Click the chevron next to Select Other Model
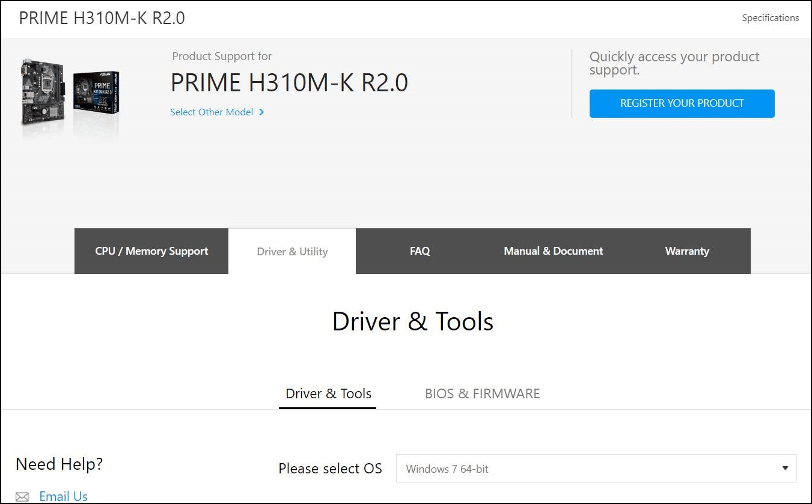812x504 pixels. (261, 112)
